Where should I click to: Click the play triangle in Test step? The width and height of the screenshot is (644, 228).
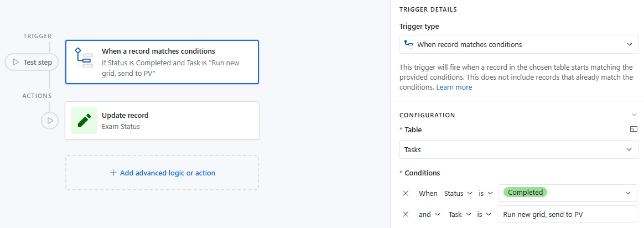point(15,63)
